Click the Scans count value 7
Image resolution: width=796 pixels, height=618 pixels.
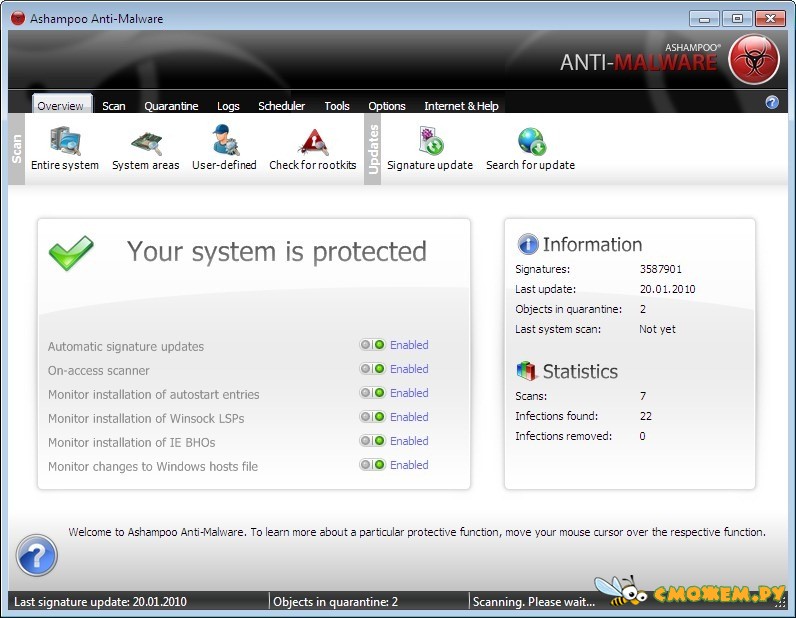tap(643, 396)
